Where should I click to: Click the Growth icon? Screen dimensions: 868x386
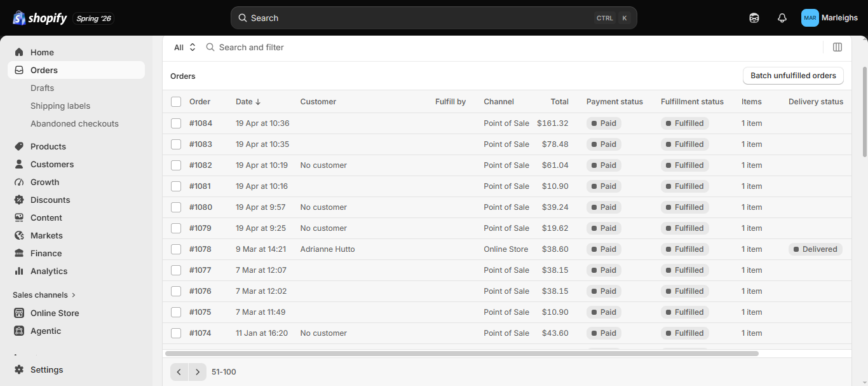pos(19,182)
